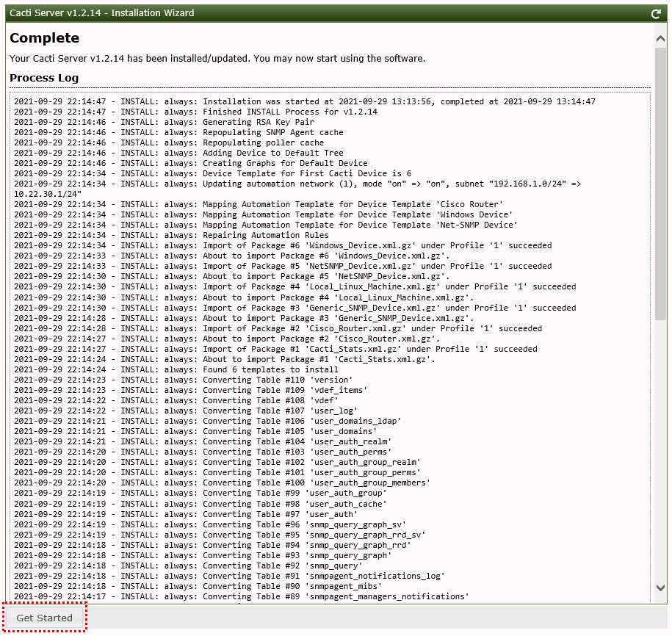Click the Converting Table #101 'user_auth_group_perms' line
This screenshot has width=672, height=636.
point(217,473)
